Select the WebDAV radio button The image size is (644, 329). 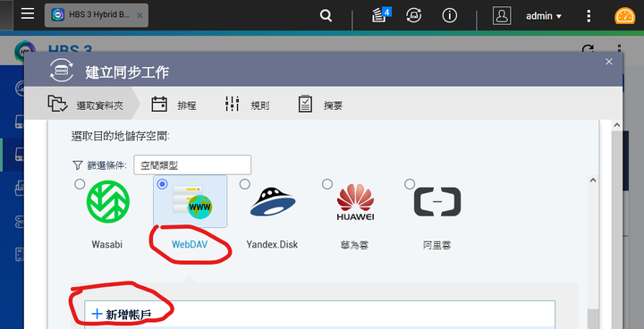pyautogui.click(x=162, y=184)
